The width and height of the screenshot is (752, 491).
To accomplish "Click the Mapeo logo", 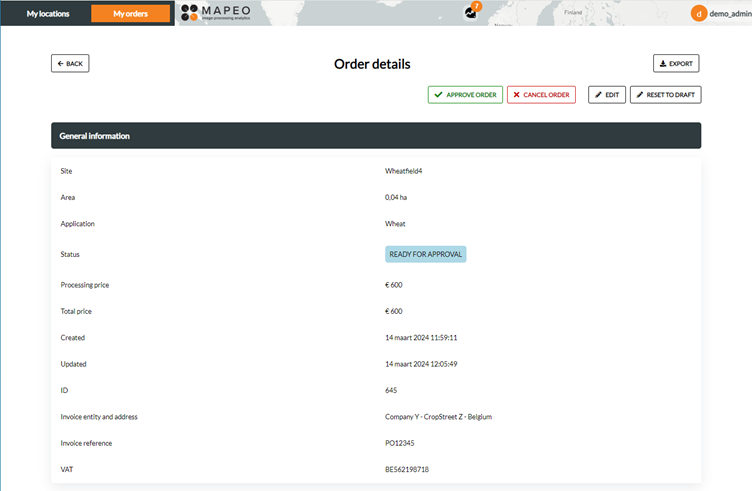I will click(216, 13).
